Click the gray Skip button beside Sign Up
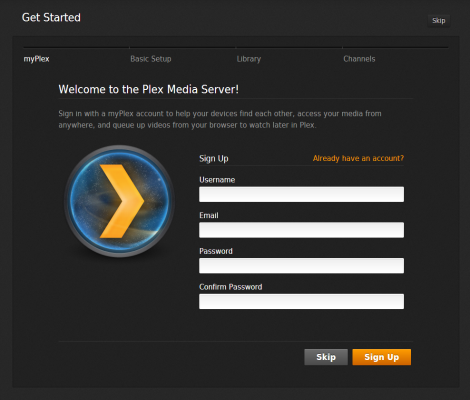 (326, 357)
